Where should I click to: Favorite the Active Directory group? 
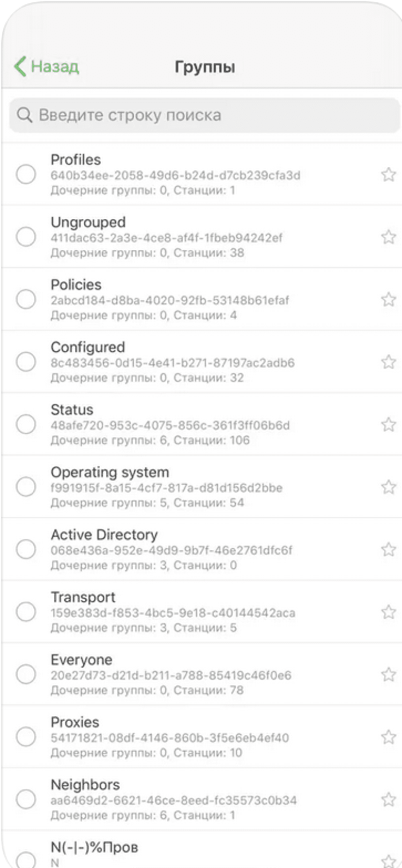tap(388, 550)
